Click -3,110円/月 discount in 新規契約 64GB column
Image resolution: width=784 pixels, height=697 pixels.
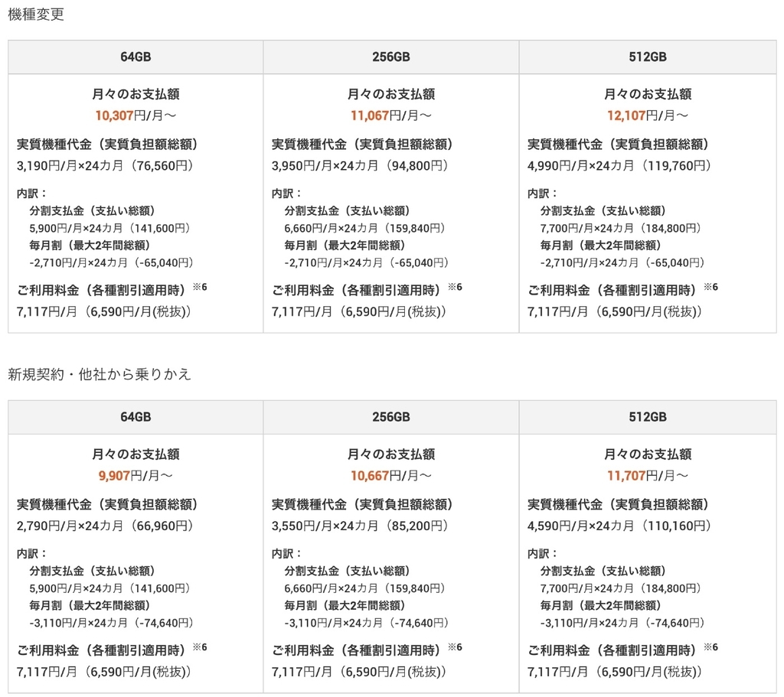pyautogui.click(x=112, y=623)
